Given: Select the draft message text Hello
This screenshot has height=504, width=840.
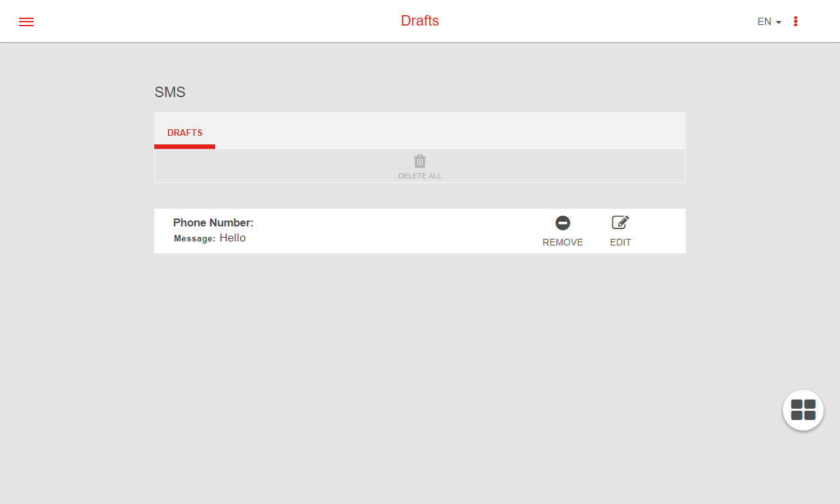Looking at the screenshot, I should pos(232,238).
